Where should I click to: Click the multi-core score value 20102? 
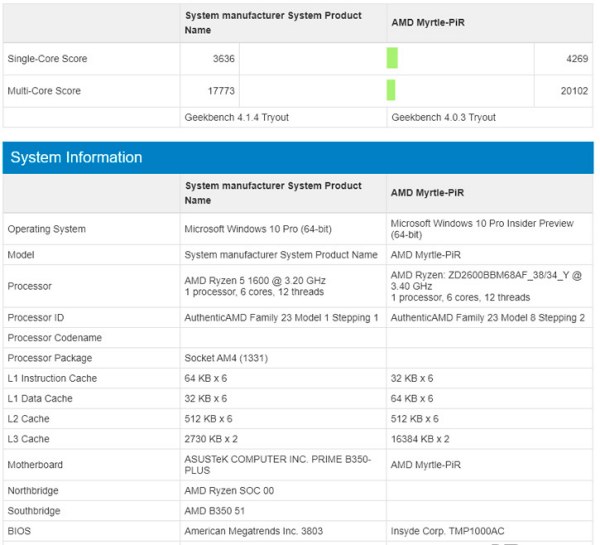pyautogui.click(x=574, y=91)
